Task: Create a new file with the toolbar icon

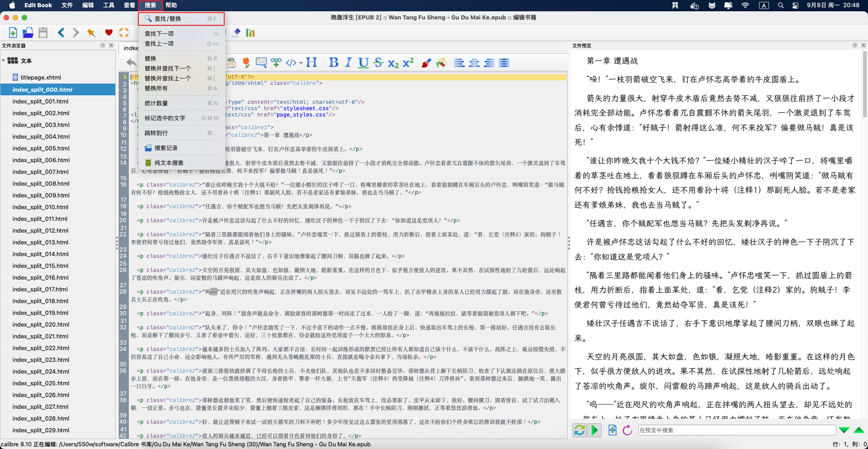Action: pyautogui.click(x=13, y=33)
